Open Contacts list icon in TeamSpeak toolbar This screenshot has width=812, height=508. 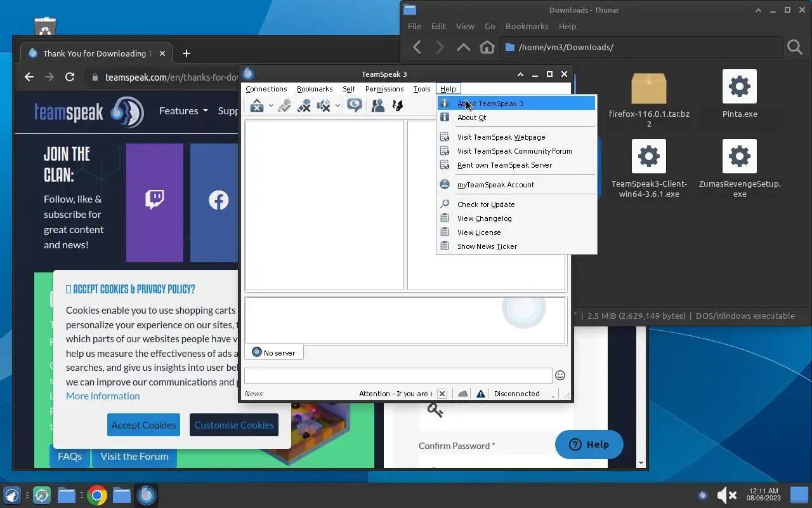[378, 106]
